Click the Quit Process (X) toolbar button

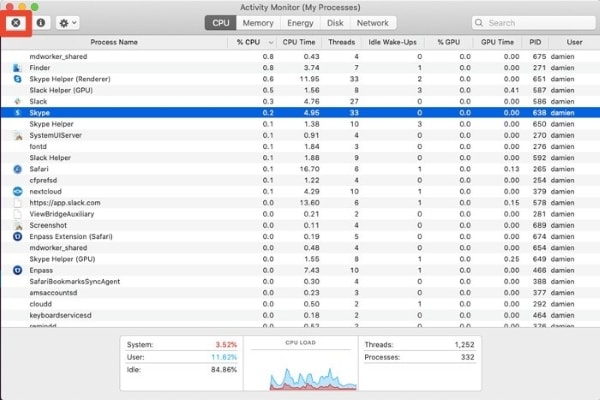(16, 23)
